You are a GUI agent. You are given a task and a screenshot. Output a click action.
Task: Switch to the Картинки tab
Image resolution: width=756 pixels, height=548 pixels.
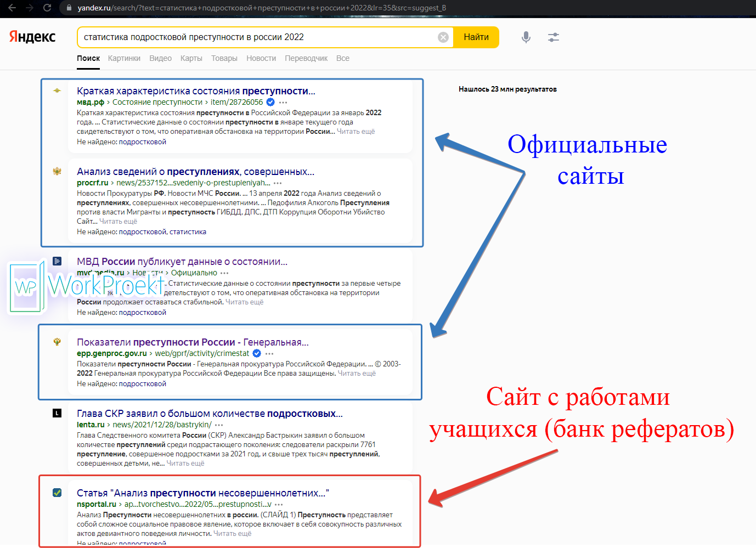(x=123, y=58)
